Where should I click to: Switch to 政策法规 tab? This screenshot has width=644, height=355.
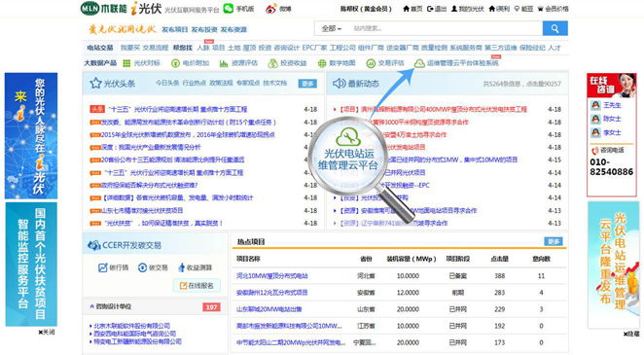pyautogui.click(x=221, y=83)
